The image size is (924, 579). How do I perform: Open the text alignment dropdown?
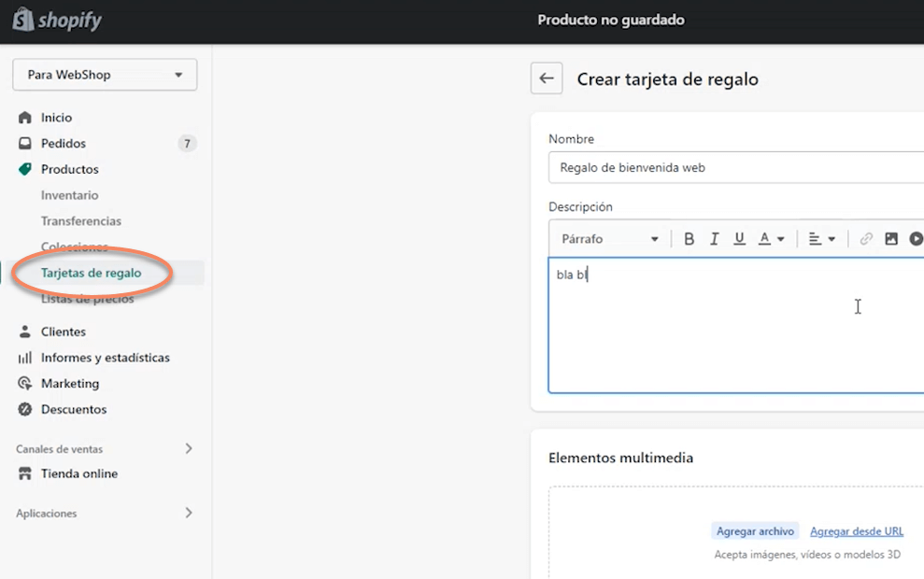pyautogui.click(x=821, y=239)
